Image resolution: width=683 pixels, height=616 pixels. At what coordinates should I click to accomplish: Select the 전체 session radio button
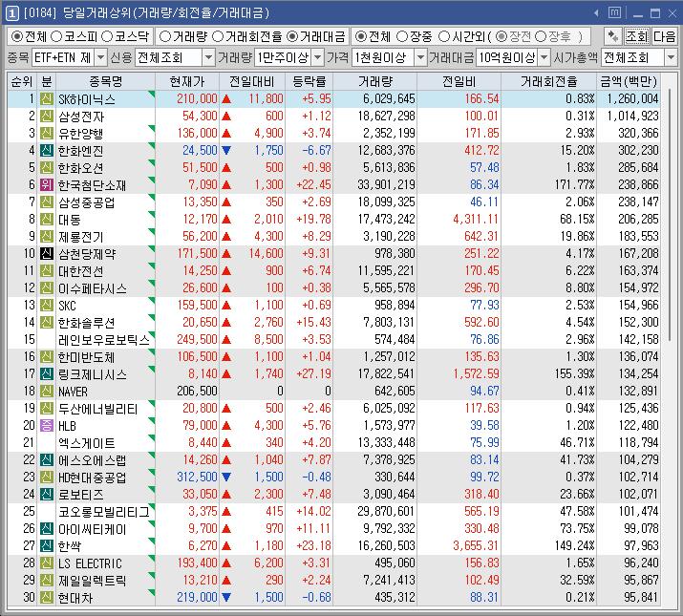[360, 36]
